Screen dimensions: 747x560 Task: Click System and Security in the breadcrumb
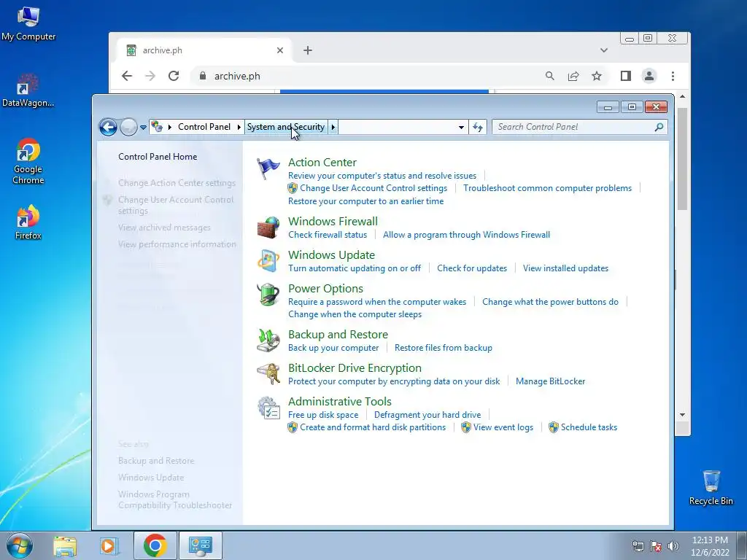(x=286, y=127)
